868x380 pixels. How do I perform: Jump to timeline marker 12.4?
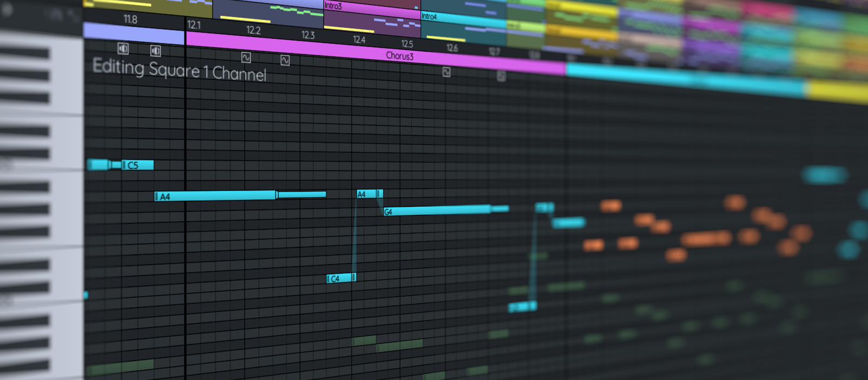click(359, 40)
